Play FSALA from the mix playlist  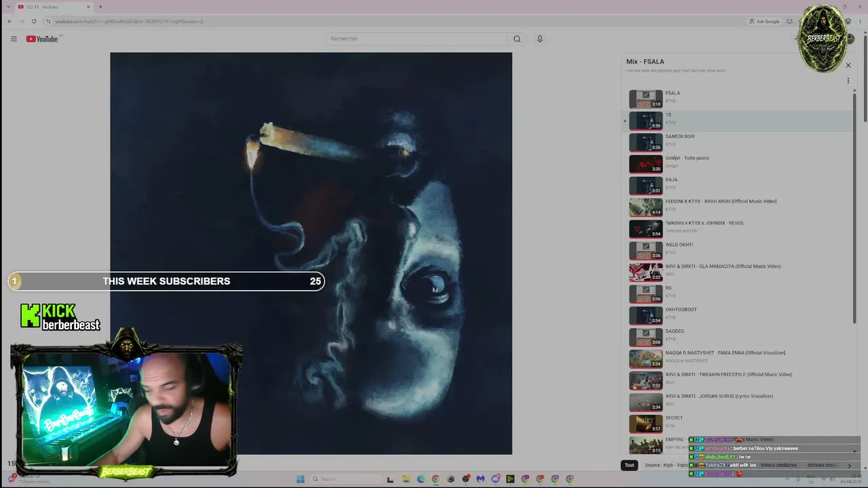[646, 99]
